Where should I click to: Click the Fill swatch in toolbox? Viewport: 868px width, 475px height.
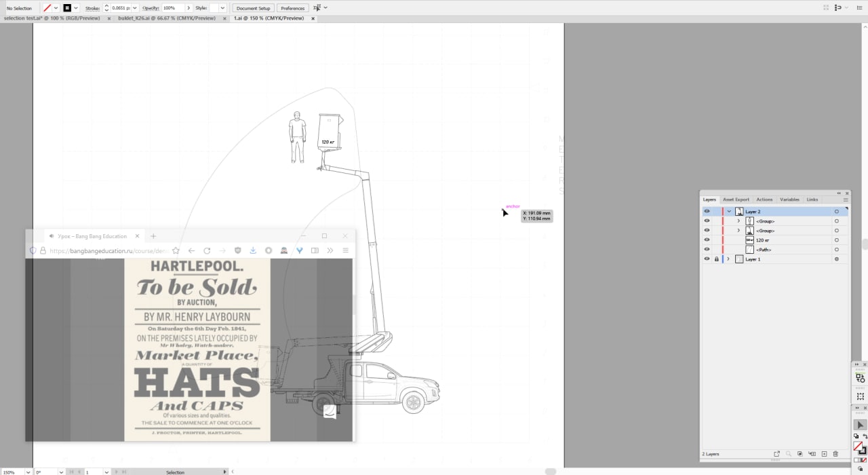[x=858, y=446]
